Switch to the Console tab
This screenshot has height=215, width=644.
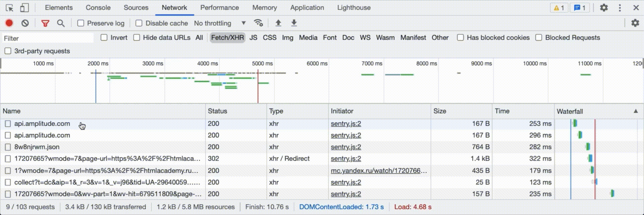pyautogui.click(x=98, y=8)
